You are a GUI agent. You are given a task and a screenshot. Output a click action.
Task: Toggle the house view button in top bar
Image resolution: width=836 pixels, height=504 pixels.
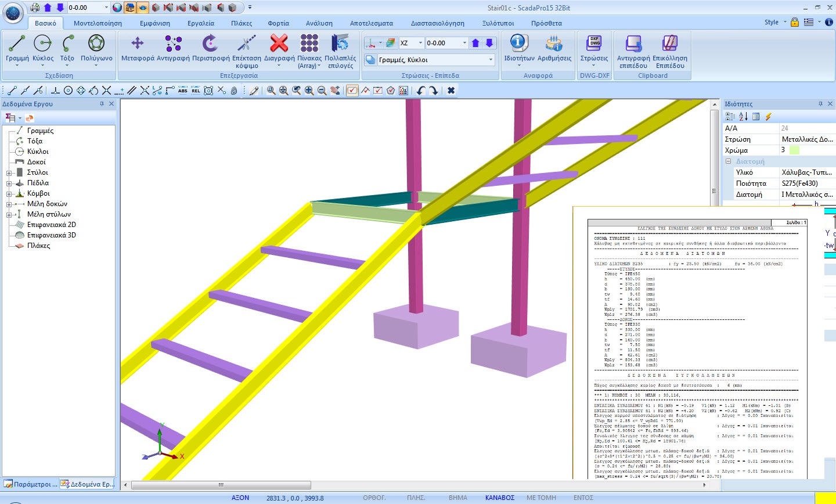[x=130, y=8]
